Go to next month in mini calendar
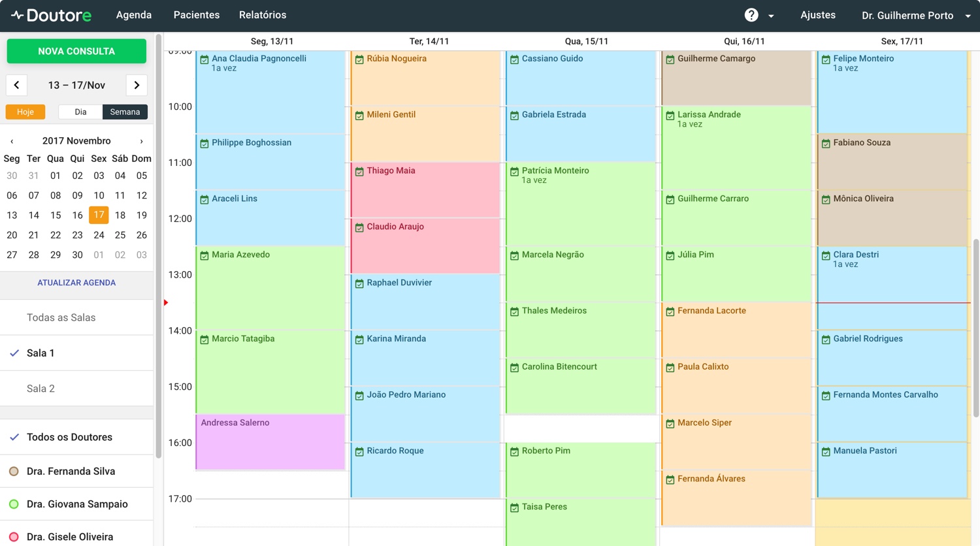Viewport: 980px width, 546px height. (141, 141)
